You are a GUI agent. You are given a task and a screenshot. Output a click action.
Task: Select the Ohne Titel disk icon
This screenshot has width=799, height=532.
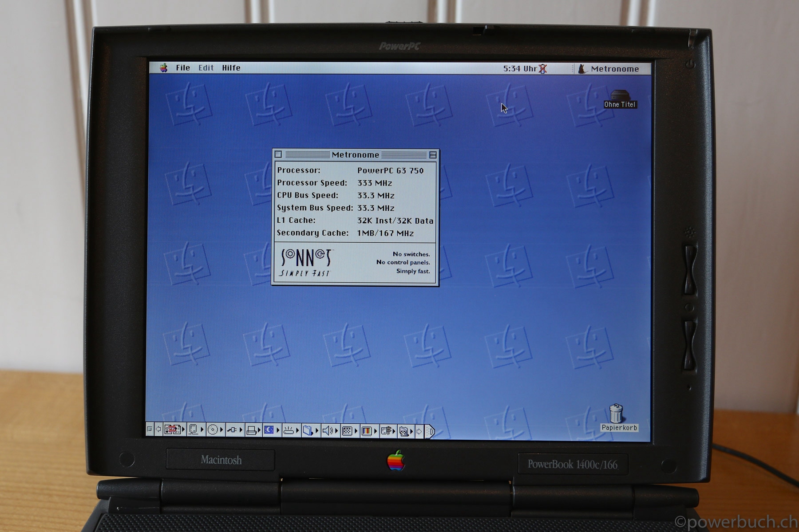620,96
